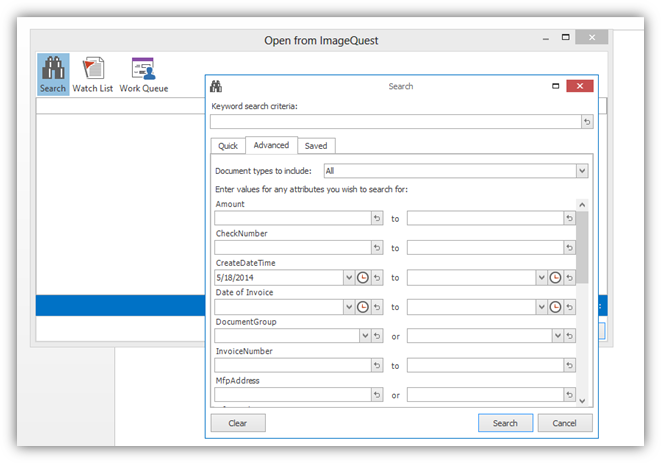Click the InvoiceNumber from input field
The height and width of the screenshot is (463, 661).
[x=293, y=365]
